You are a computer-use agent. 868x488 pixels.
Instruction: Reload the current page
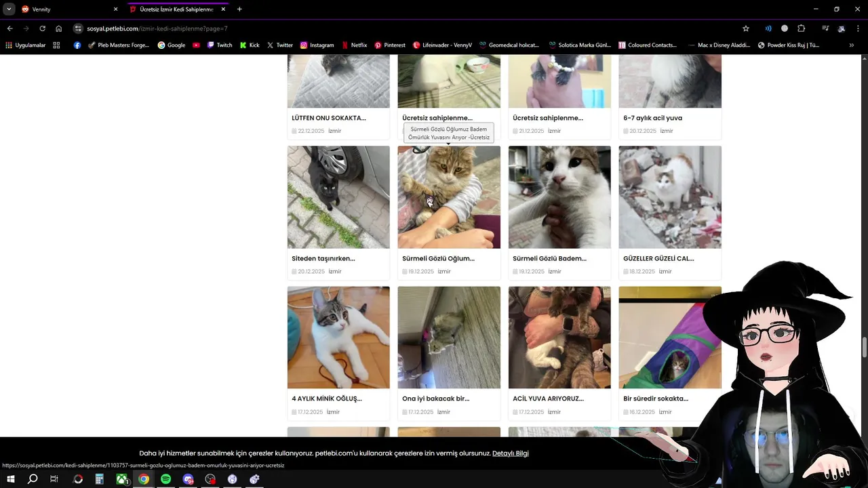tap(42, 28)
